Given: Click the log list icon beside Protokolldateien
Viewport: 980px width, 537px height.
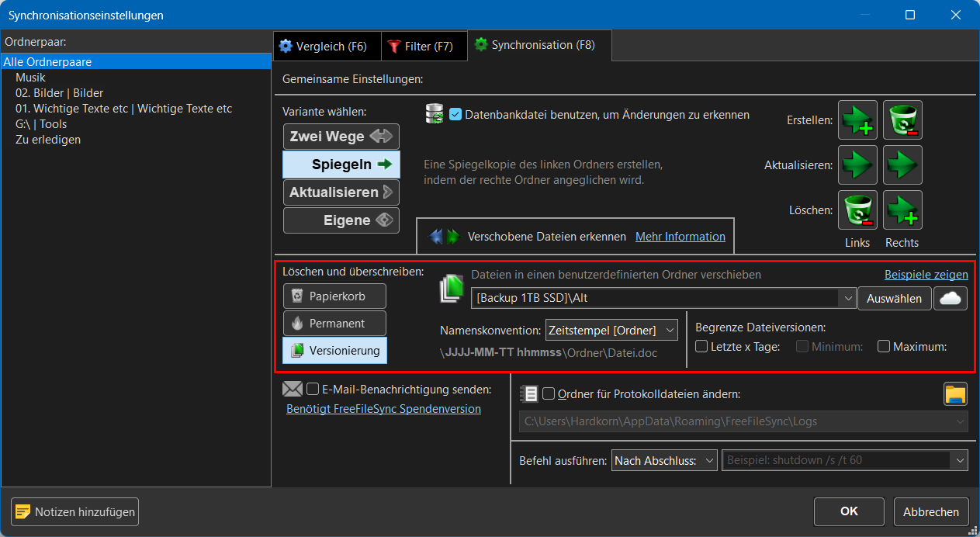Looking at the screenshot, I should (x=528, y=394).
